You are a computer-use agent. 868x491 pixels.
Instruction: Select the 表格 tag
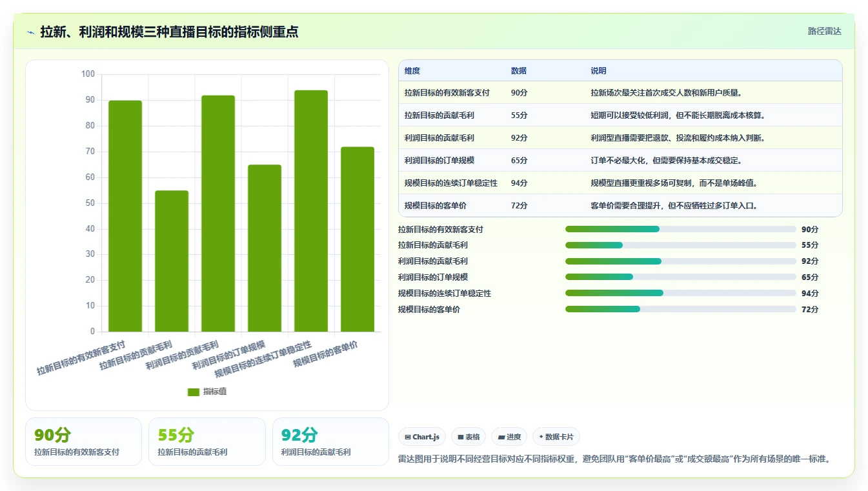coord(469,437)
